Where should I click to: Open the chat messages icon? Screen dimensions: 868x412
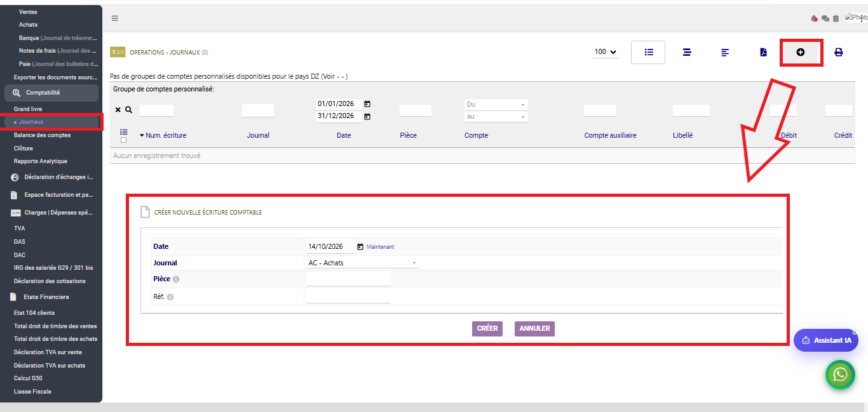click(x=825, y=18)
